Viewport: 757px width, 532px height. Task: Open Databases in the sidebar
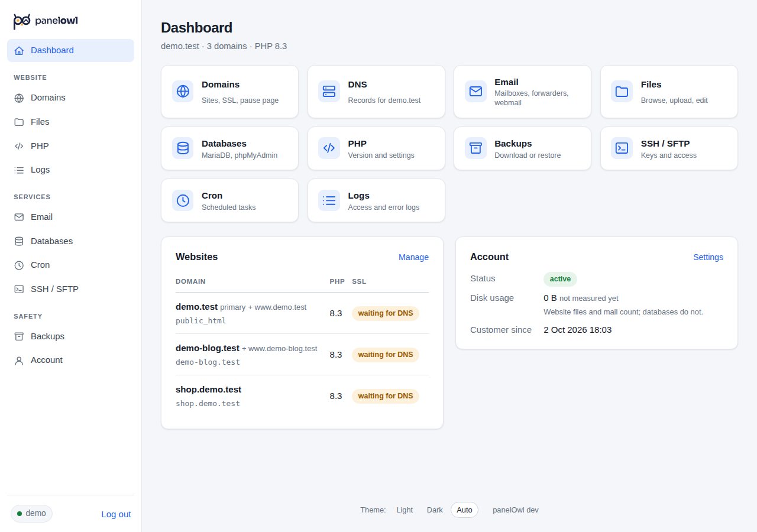pos(70,241)
